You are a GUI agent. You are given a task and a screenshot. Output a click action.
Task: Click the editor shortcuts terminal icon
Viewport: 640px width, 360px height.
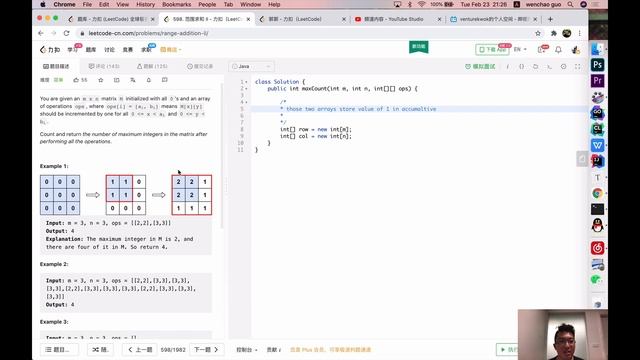[549, 66]
